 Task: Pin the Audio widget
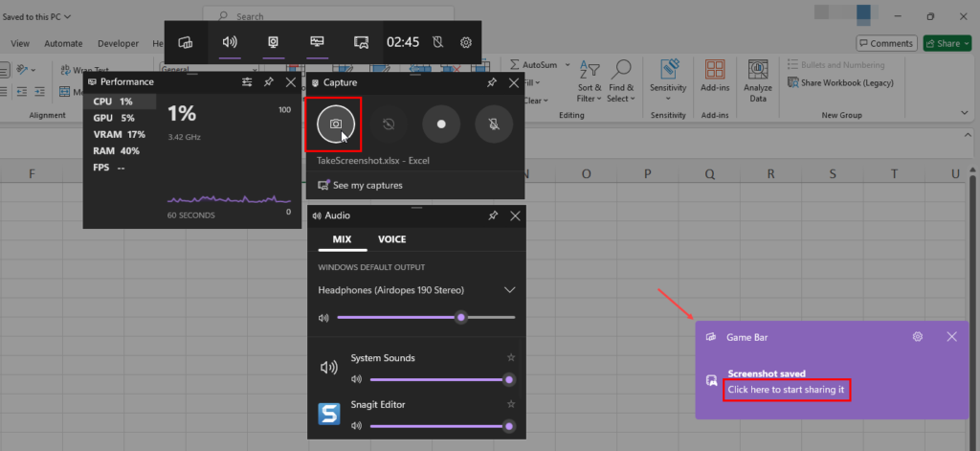pos(493,215)
